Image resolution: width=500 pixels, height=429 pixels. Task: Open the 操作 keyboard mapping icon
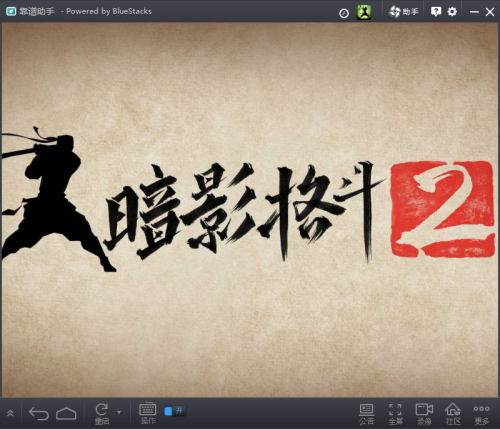pyautogui.click(x=148, y=413)
